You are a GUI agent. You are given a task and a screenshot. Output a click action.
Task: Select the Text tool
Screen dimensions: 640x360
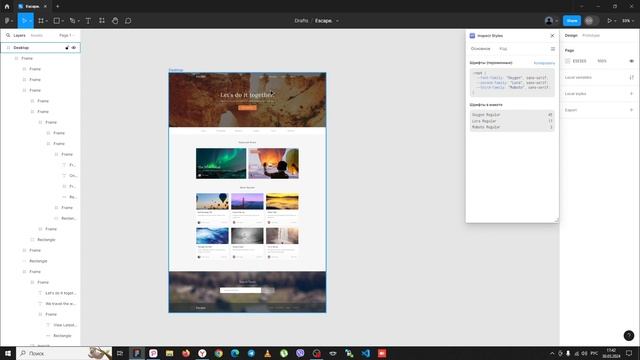[88, 20]
